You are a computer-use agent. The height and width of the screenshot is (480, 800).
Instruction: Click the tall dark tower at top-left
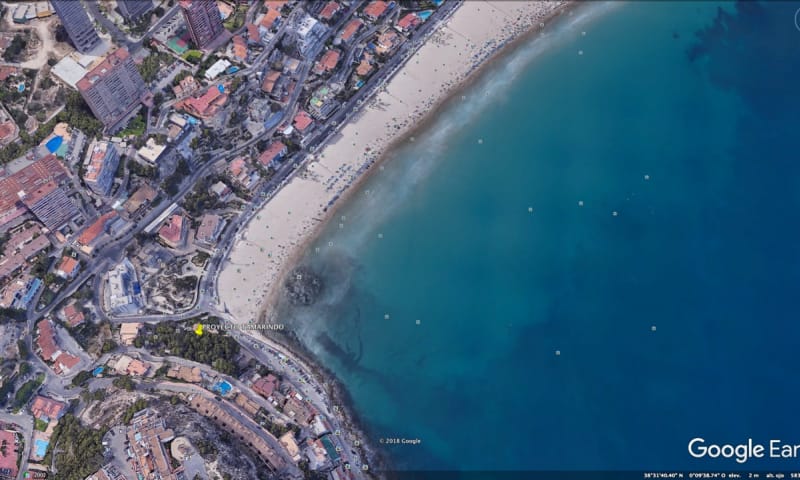[76, 24]
